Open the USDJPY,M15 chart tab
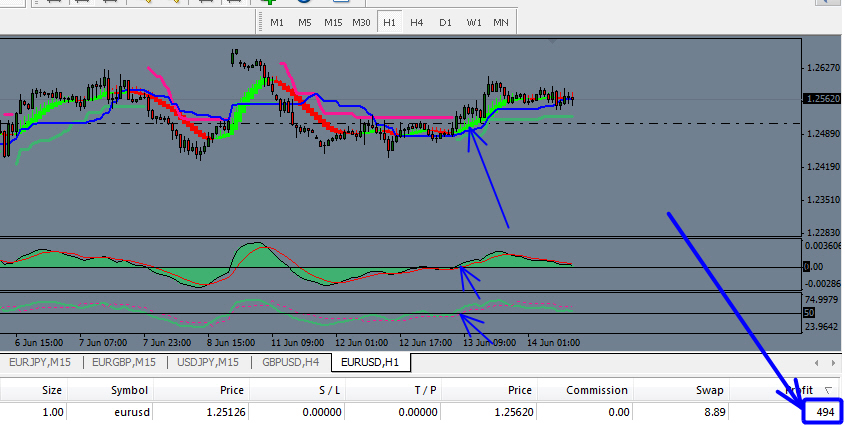Image resolution: width=845 pixels, height=426 pixels. coord(208,362)
